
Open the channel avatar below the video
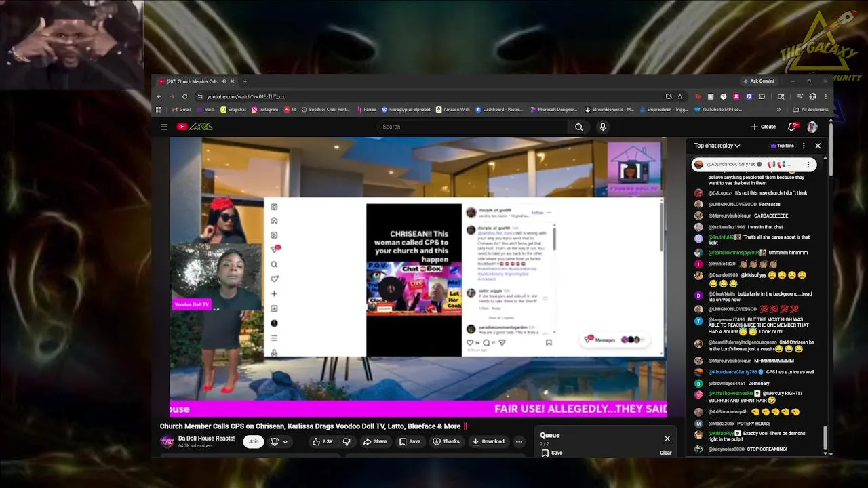tap(167, 442)
